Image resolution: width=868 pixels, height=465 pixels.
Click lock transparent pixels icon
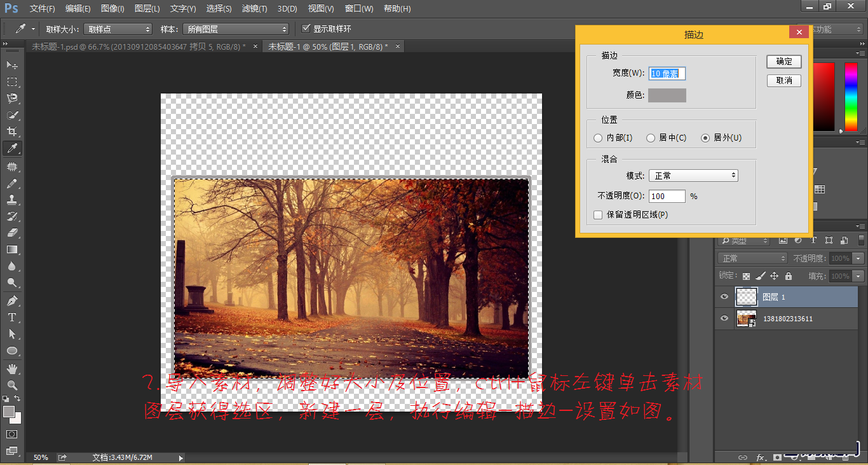746,276
